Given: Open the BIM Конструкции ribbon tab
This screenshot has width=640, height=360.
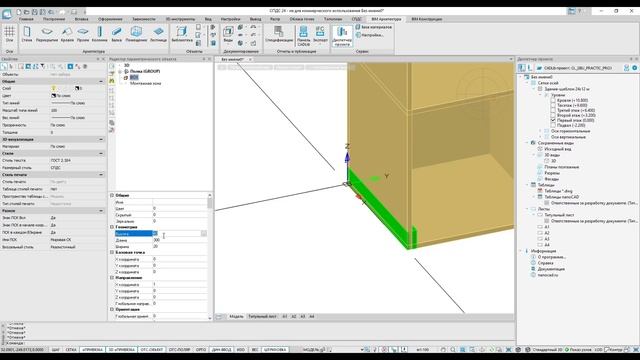Looking at the screenshot, I should [x=427, y=19].
